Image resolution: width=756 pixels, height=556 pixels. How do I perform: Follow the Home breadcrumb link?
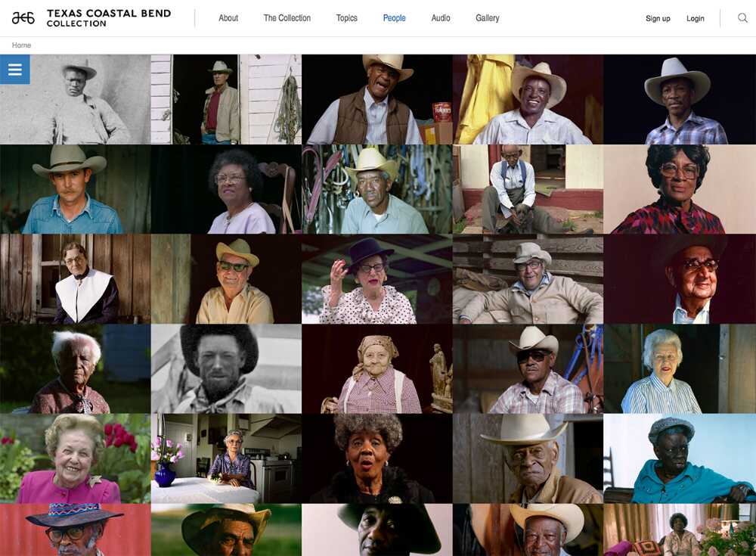coord(21,45)
